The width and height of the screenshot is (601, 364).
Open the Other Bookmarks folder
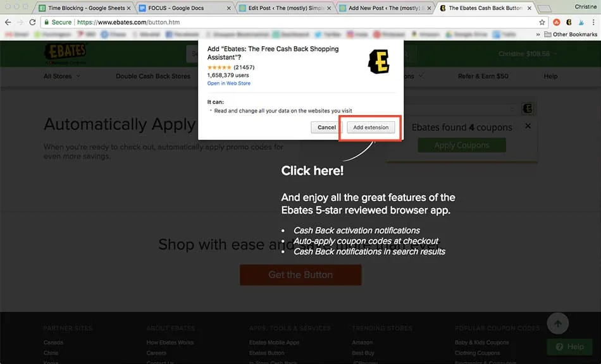coord(571,35)
